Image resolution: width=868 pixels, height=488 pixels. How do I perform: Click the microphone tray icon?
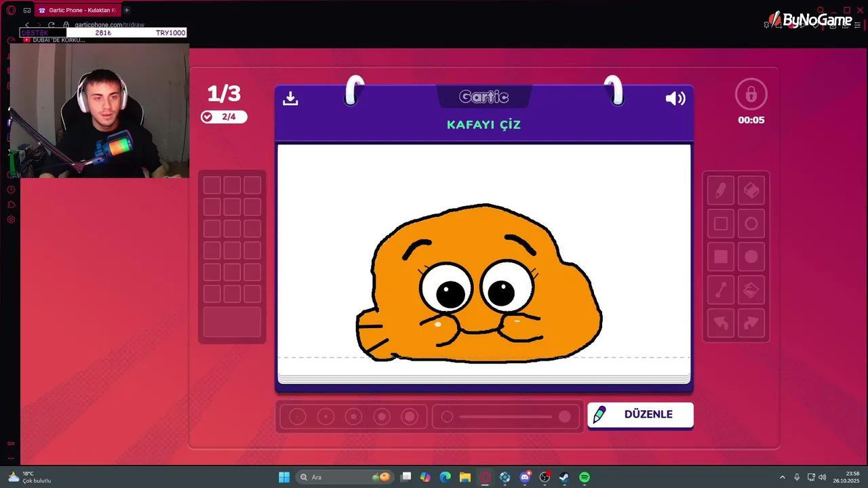pos(797,477)
